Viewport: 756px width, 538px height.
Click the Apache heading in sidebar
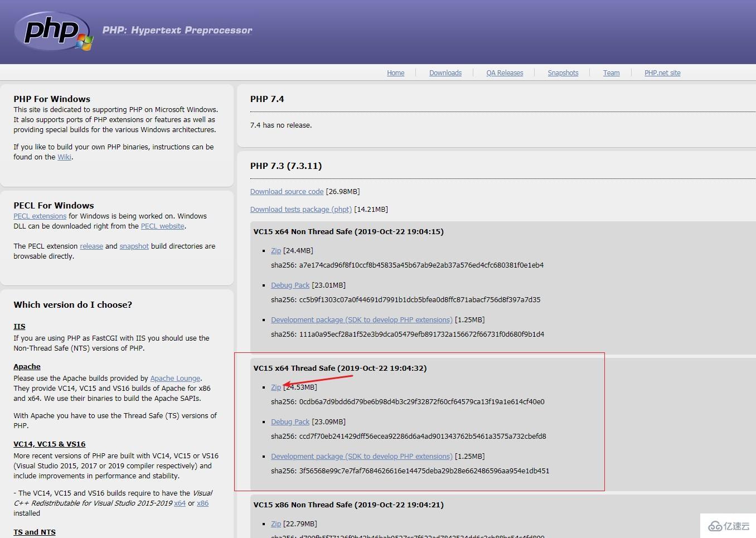pos(27,367)
